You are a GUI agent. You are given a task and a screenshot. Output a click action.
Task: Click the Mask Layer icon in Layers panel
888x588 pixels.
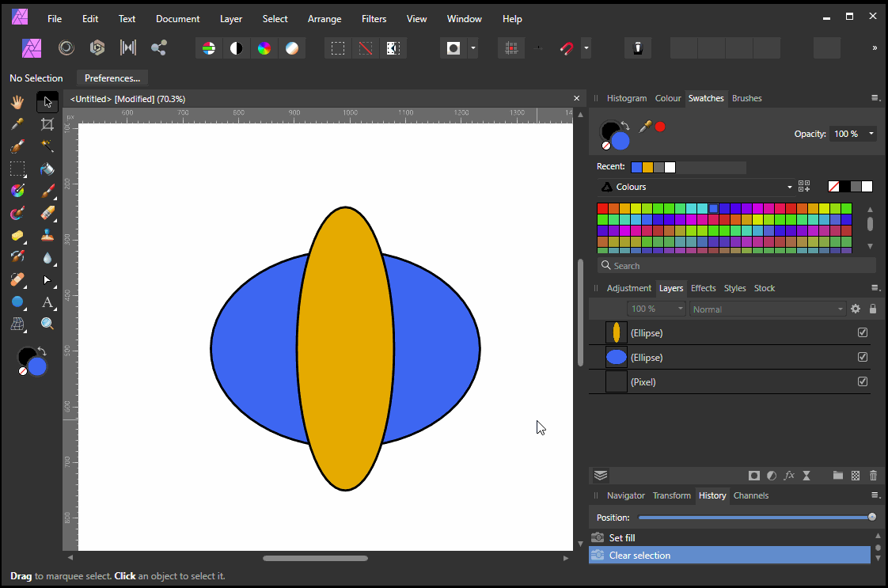point(754,476)
